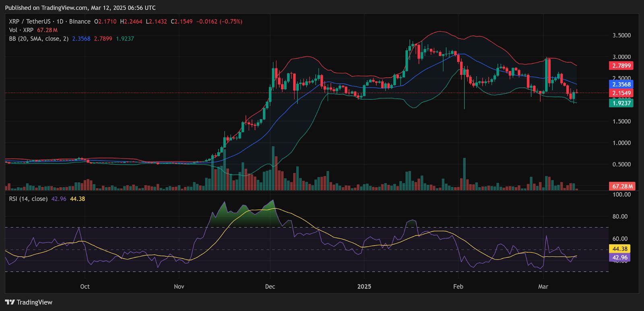This screenshot has height=311, width=644.
Task: Select the purple 42.96 value in RSI legend
Action: click(x=59, y=199)
